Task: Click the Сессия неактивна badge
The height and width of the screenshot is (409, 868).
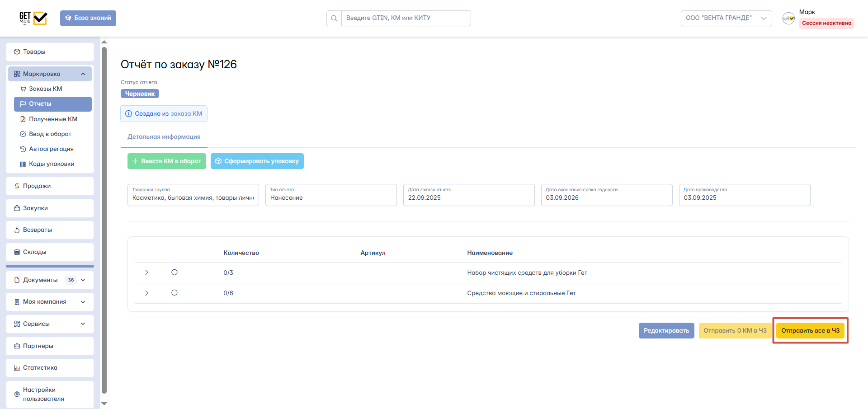Action: click(826, 23)
